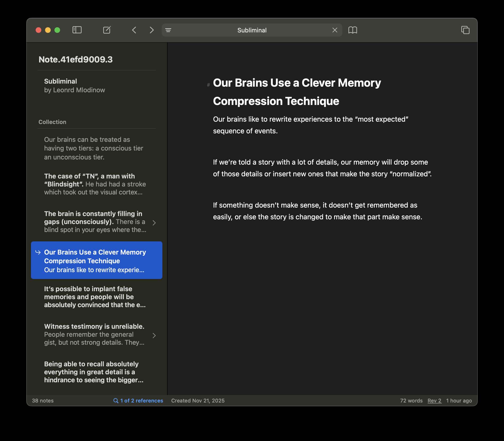This screenshot has width=504, height=441.
Task: Open the filter lines icon in search bar
Action: click(168, 30)
